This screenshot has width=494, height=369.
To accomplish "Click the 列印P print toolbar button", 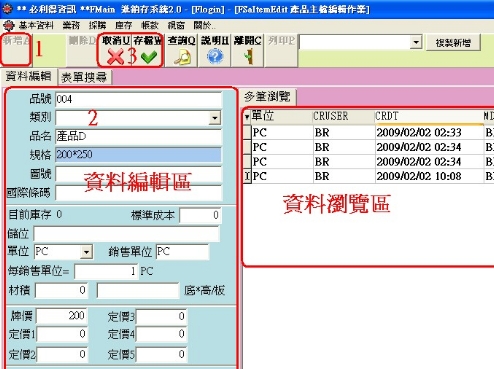I will [281, 50].
